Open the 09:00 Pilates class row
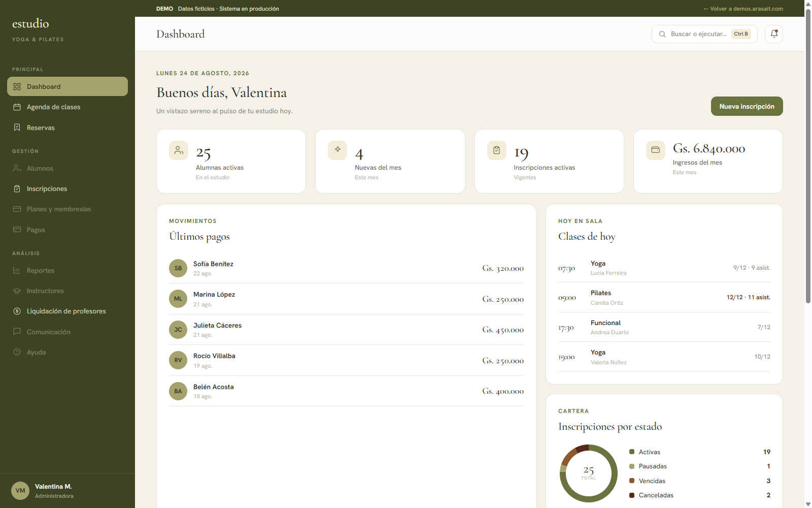Screen dimensions: 812x508 [664, 298]
